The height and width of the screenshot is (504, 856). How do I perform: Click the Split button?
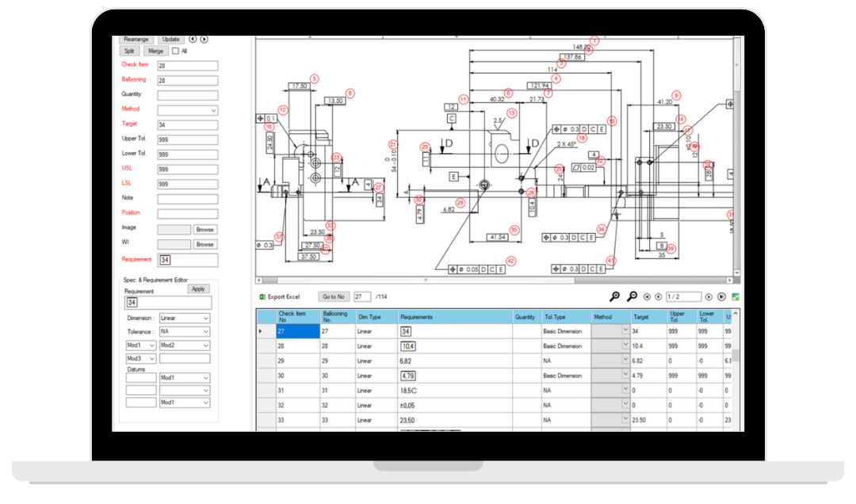coord(129,50)
